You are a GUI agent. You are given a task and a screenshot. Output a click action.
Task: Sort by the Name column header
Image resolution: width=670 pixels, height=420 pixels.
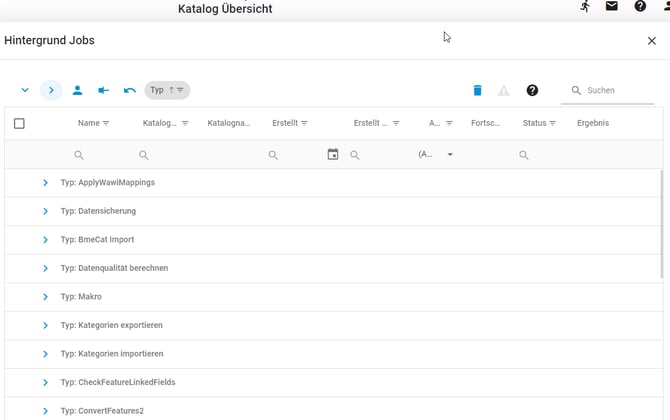[89, 123]
